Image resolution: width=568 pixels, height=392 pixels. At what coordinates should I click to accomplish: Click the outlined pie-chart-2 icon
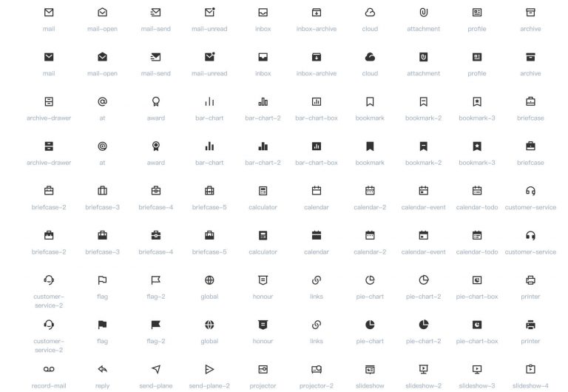point(423,280)
